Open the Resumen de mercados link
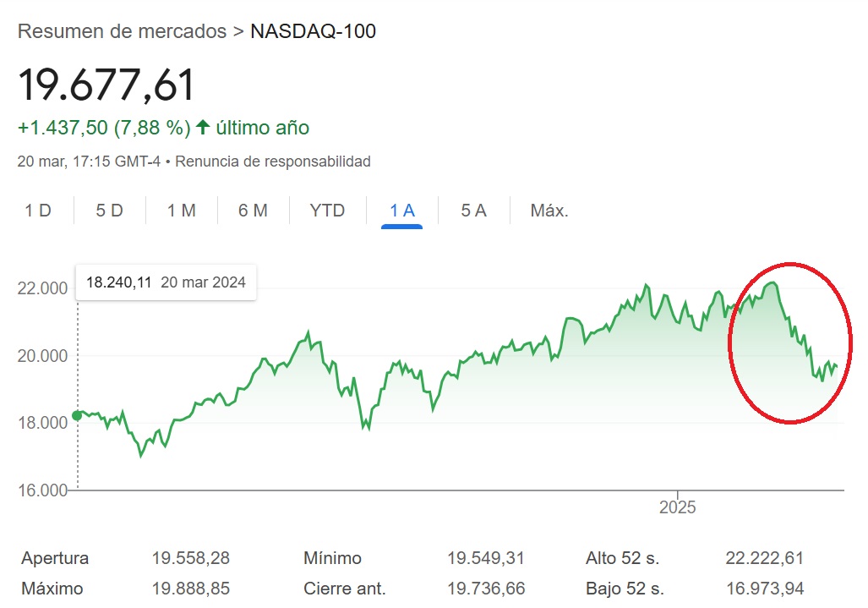Image resolution: width=868 pixels, height=608 pixels. (122, 31)
